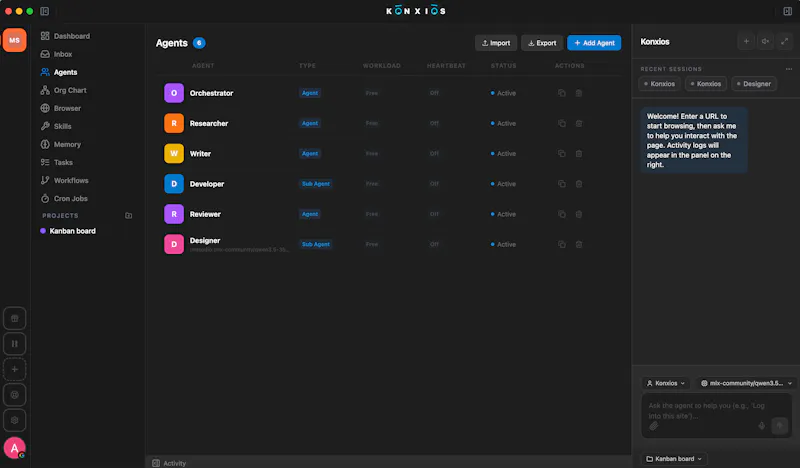Open the Kanban board project
The width and height of the screenshot is (800, 468).
[x=68, y=231]
